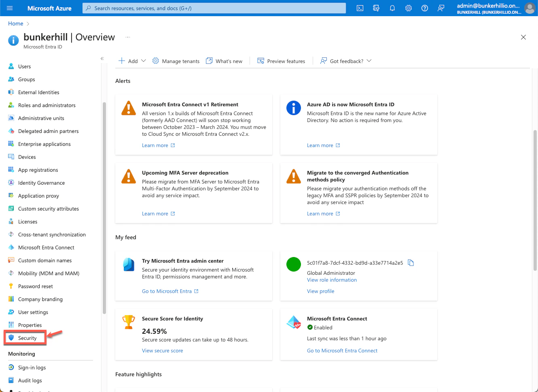
Task: Click View profile link
Action: tap(320, 291)
